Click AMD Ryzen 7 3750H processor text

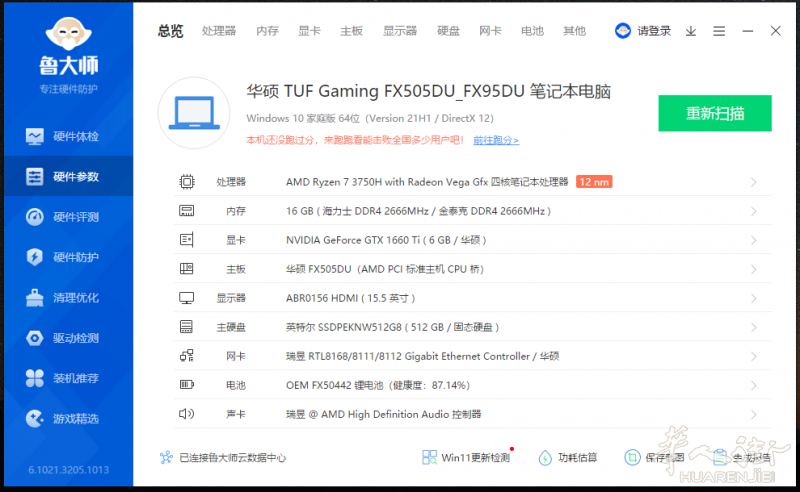click(x=427, y=182)
